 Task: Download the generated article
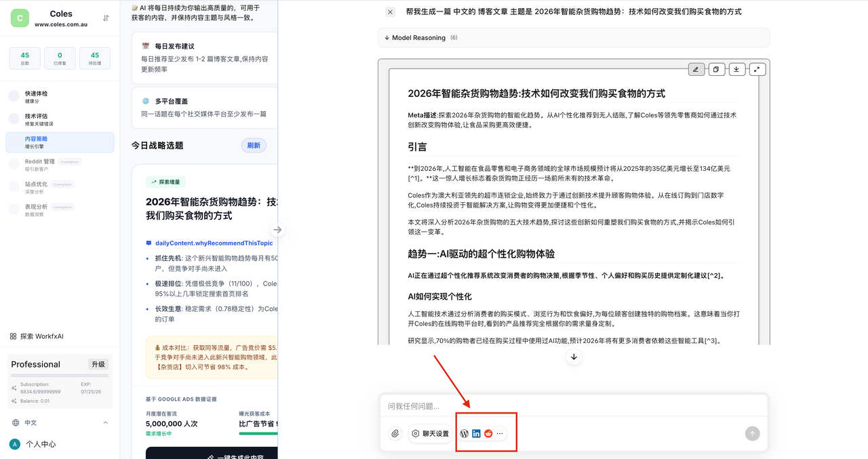[x=736, y=69]
